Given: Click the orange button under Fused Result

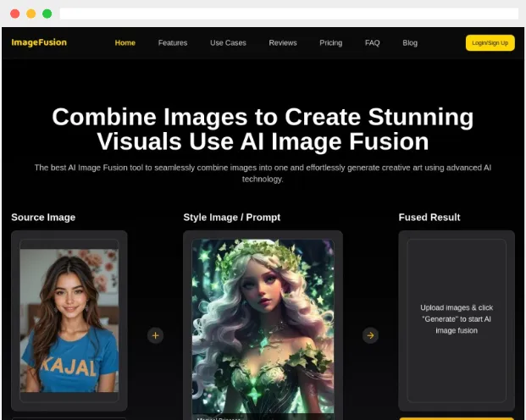Looking at the screenshot, I should (x=457, y=417).
